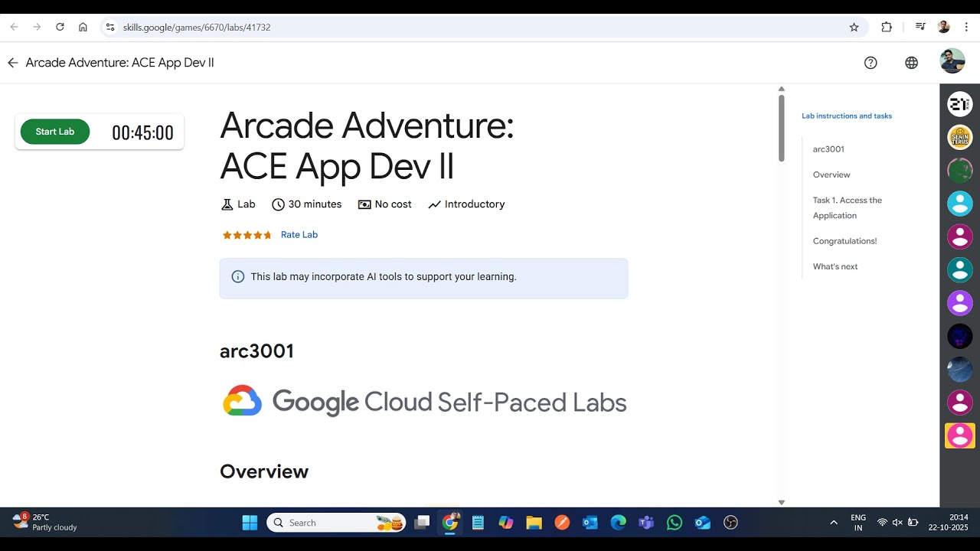
Task: Open the browser home page
Action: [83, 27]
